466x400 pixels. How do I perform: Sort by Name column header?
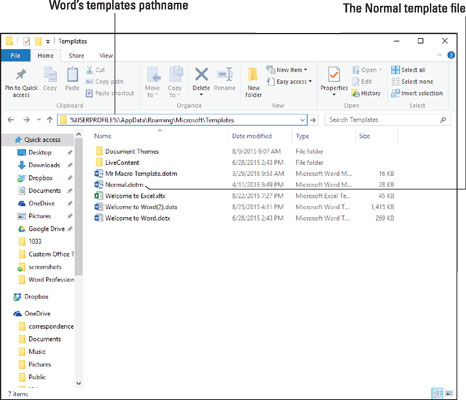[x=103, y=136]
